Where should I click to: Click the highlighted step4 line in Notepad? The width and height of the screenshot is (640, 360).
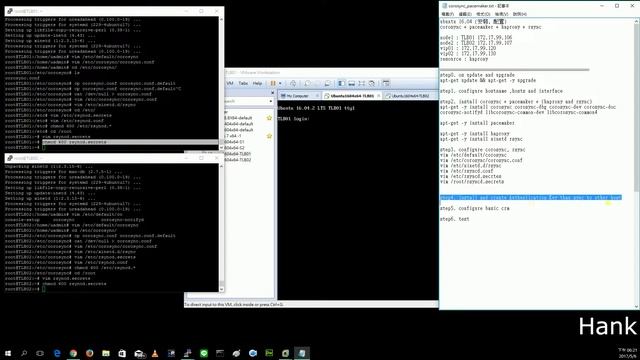coord(531,198)
